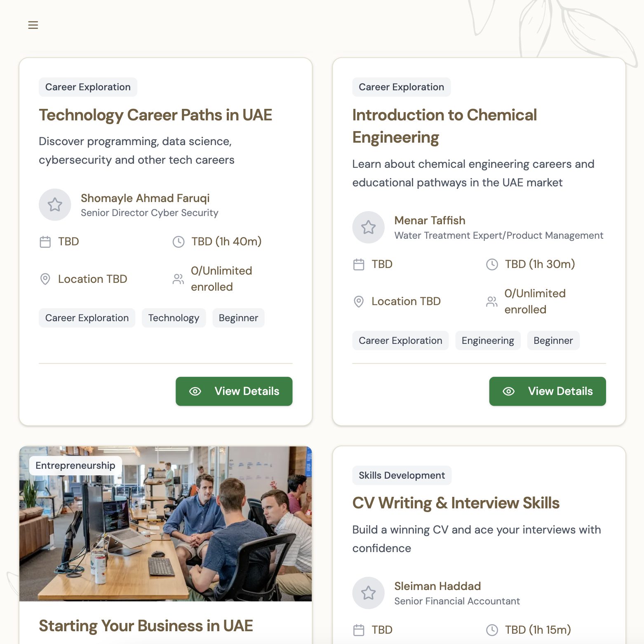The image size is (644, 644).
Task: Click the enrolled attendees icon on Technology card
Action: [x=178, y=279]
